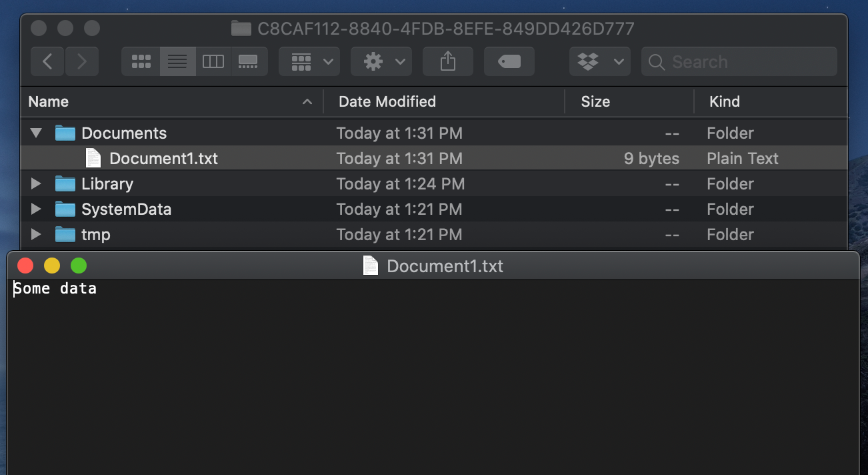Sort files by Name column
This screenshot has height=475, width=868.
click(49, 101)
